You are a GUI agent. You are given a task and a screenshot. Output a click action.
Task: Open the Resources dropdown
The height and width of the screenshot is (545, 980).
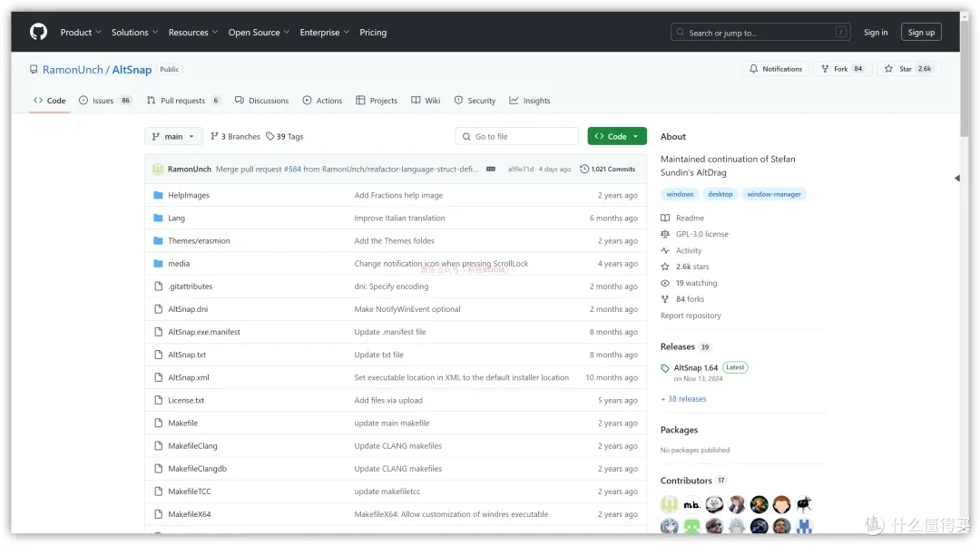click(x=193, y=33)
